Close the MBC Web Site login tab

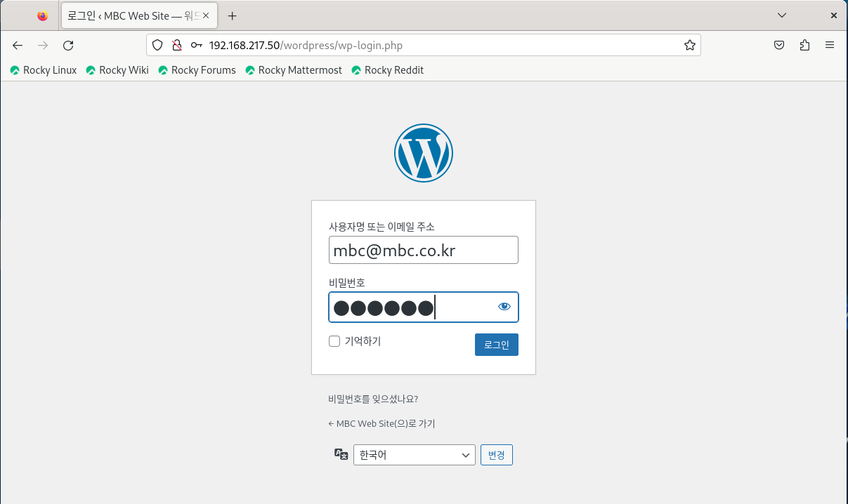206,15
